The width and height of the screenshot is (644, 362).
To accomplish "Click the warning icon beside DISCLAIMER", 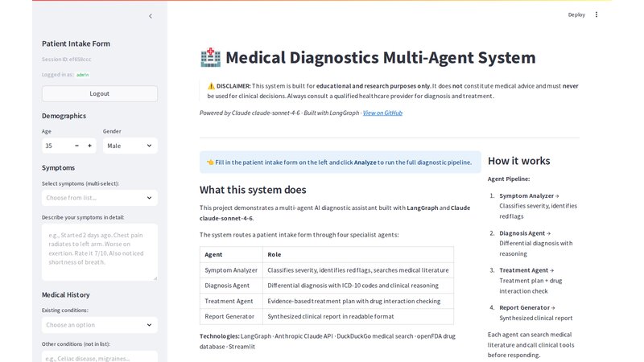I will pos(211,86).
